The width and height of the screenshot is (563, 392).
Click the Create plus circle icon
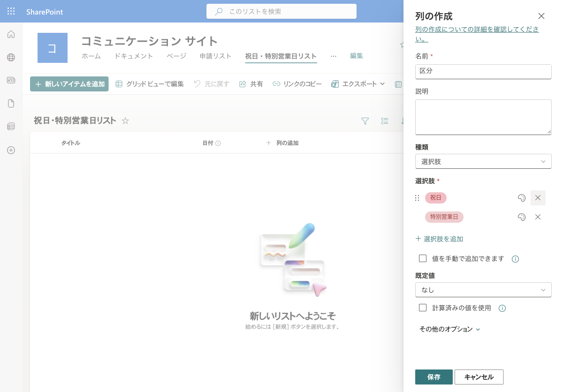coord(11,150)
